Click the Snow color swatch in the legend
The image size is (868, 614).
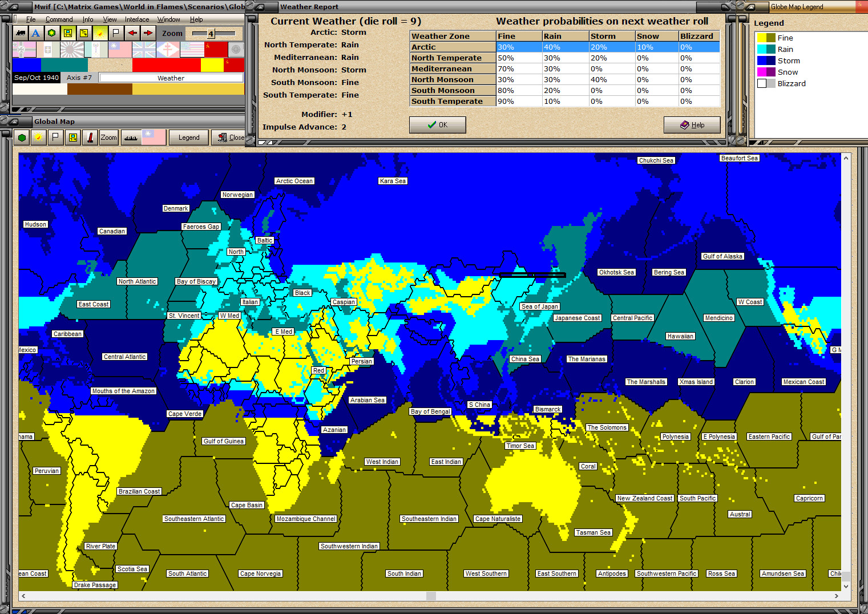click(766, 72)
